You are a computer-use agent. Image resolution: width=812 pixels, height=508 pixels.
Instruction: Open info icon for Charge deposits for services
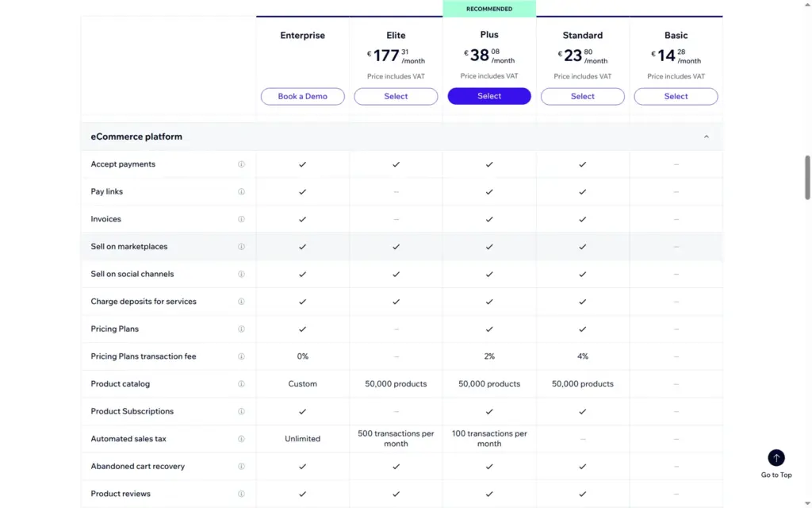coord(241,302)
